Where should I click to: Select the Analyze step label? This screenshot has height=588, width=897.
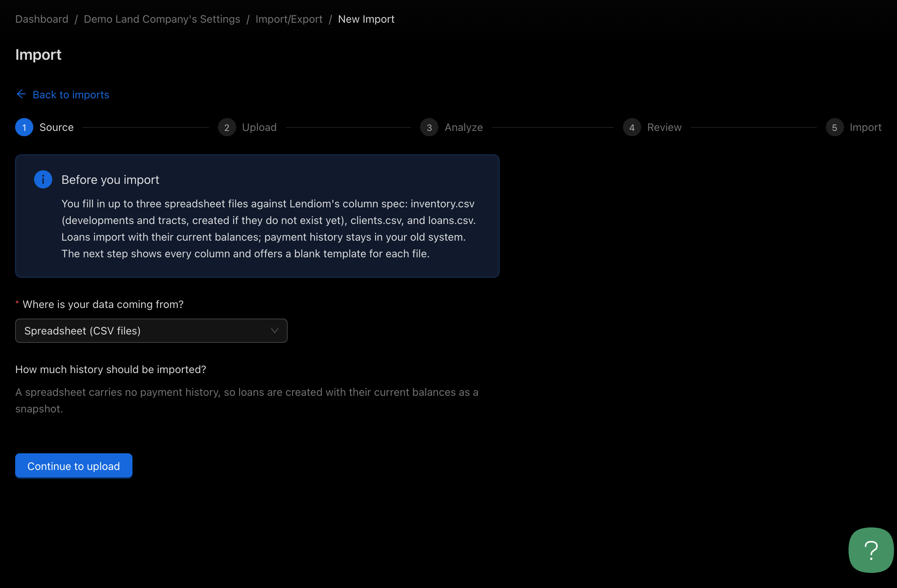point(464,127)
